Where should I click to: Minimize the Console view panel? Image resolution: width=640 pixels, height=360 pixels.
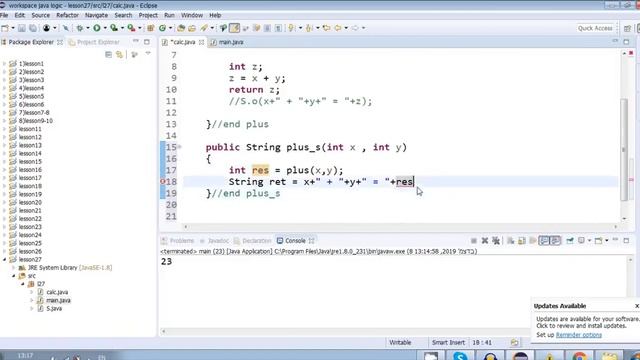pos(615,240)
